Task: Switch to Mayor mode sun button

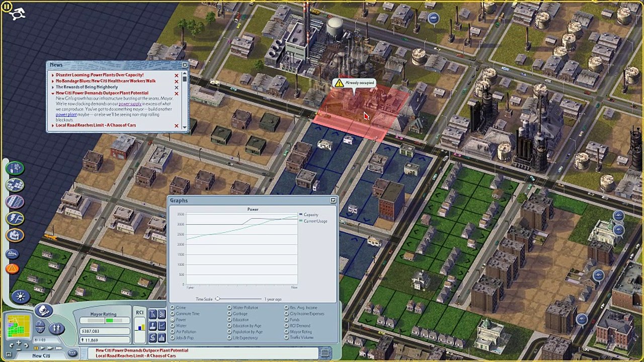Action: click(21, 296)
